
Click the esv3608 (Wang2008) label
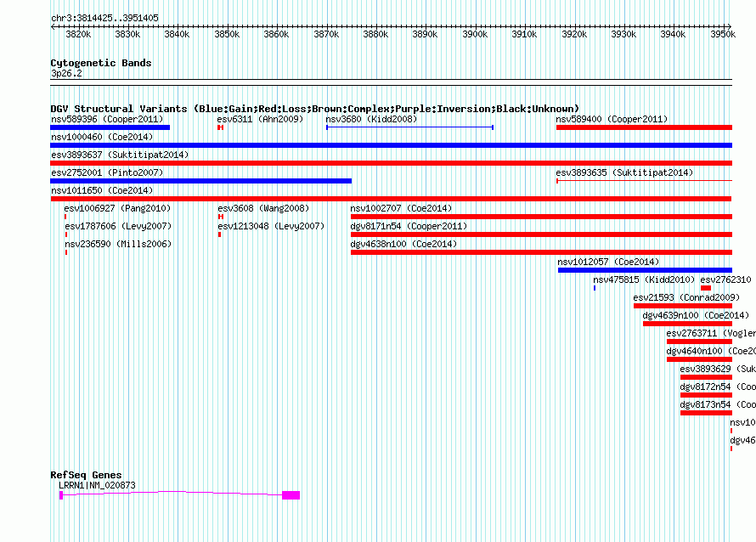point(263,208)
